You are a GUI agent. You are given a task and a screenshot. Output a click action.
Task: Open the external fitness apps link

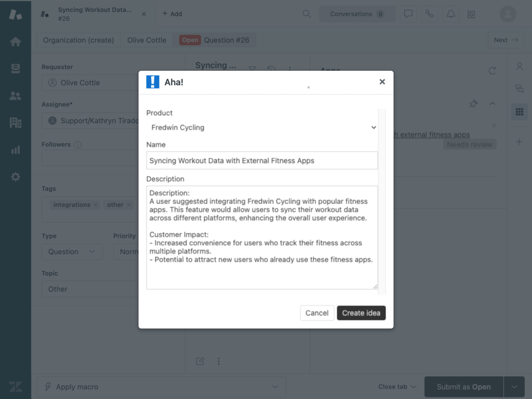(432, 135)
